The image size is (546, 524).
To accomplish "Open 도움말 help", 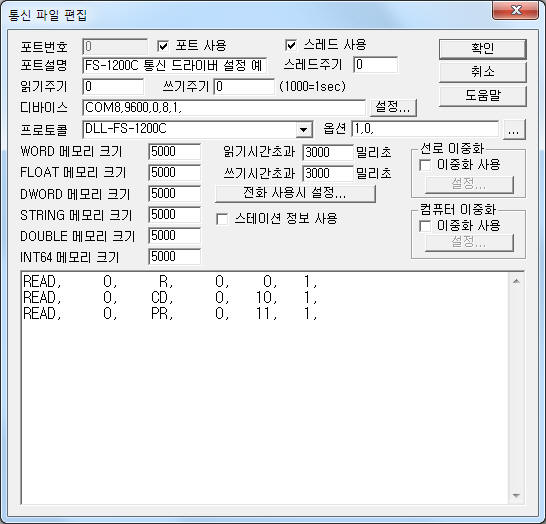I will coord(482,95).
